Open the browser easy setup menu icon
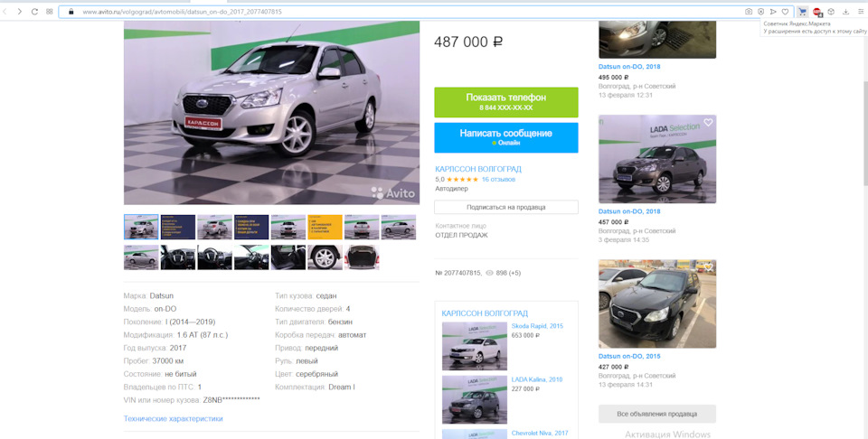This screenshot has width=868, height=439. point(861,11)
